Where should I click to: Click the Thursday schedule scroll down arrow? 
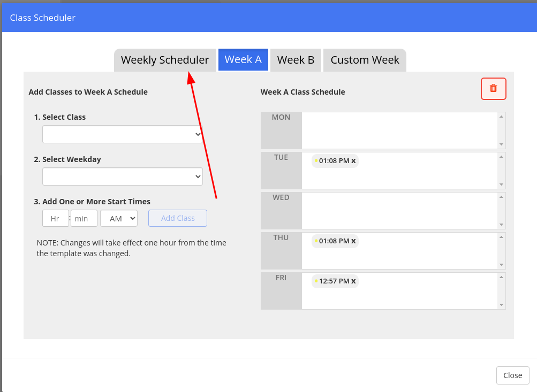(501, 264)
